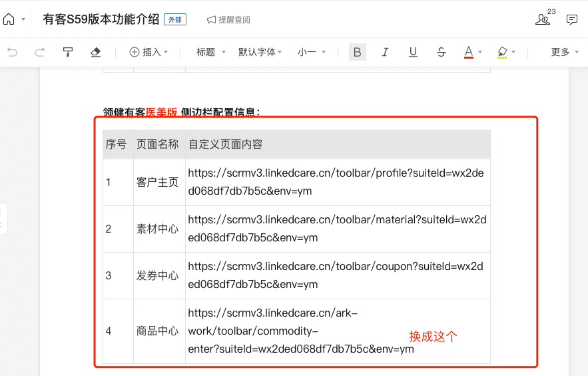The height and width of the screenshot is (376, 588).
Task: Open the 标题 heading style dropdown
Action: click(x=211, y=52)
